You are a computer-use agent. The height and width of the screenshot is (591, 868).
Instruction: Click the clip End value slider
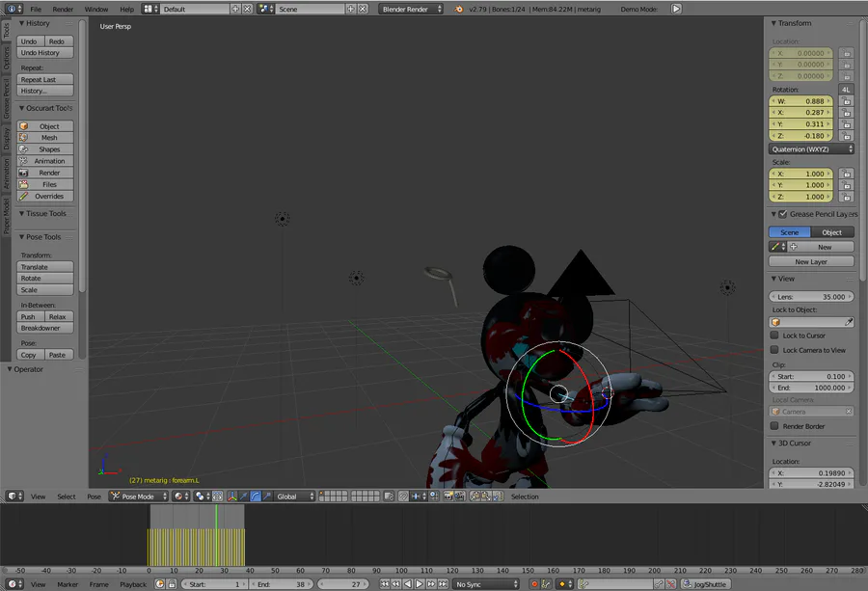(811, 388)
